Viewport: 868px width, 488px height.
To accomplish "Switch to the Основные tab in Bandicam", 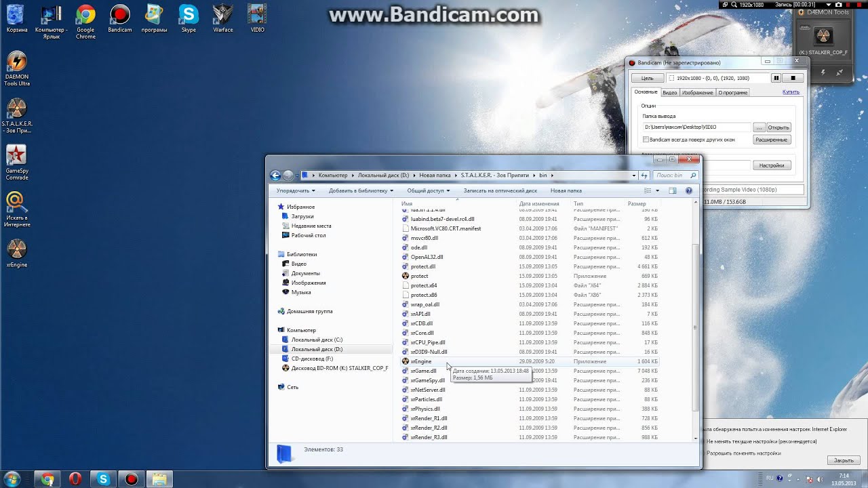I will click(646, 92).
